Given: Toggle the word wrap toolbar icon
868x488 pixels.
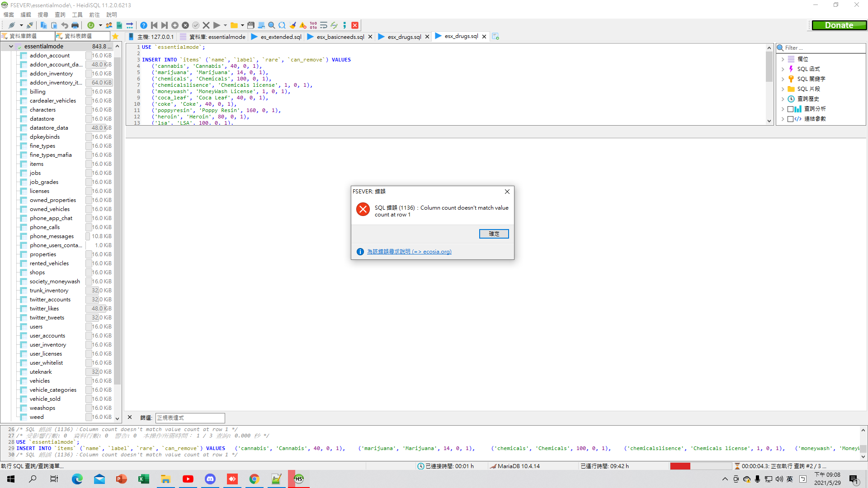Looking at the screenshot, I should click(324, 25).
